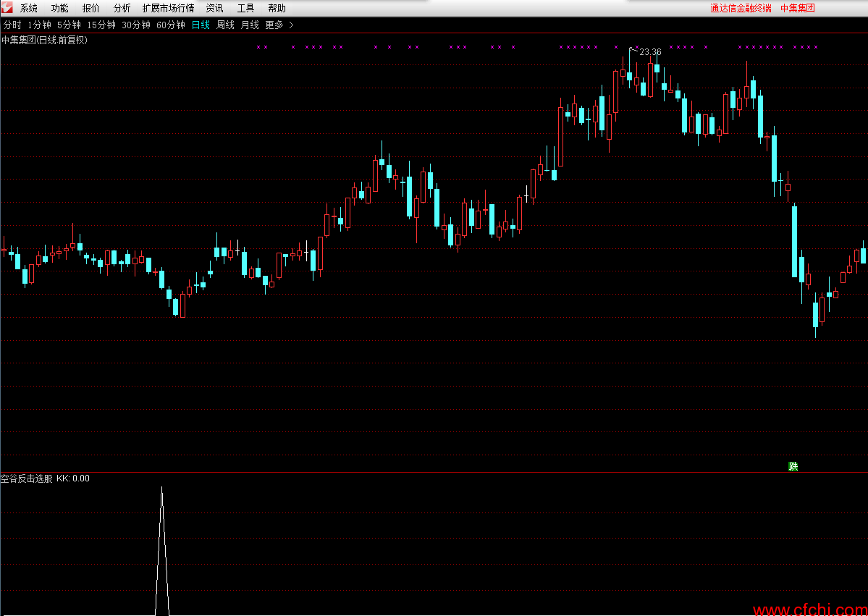
Task: Expand the 更多 periods dropdown
Action: [279, 25]
